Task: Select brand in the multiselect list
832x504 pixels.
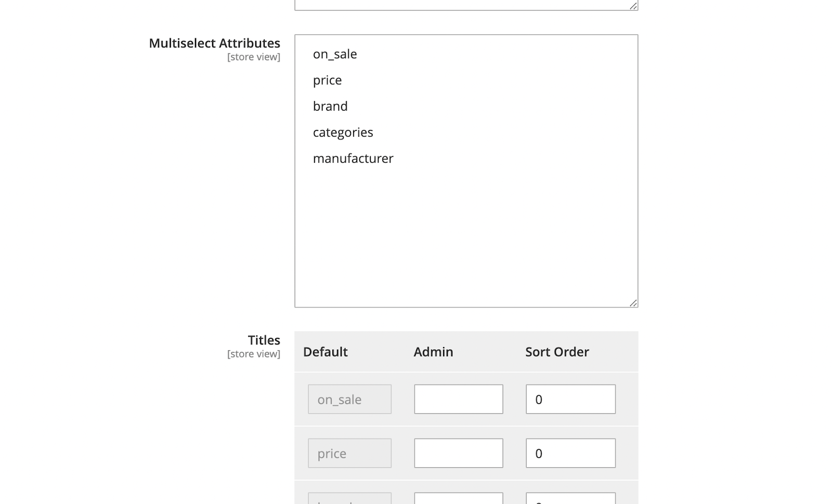Action: [x=330, y=106]
